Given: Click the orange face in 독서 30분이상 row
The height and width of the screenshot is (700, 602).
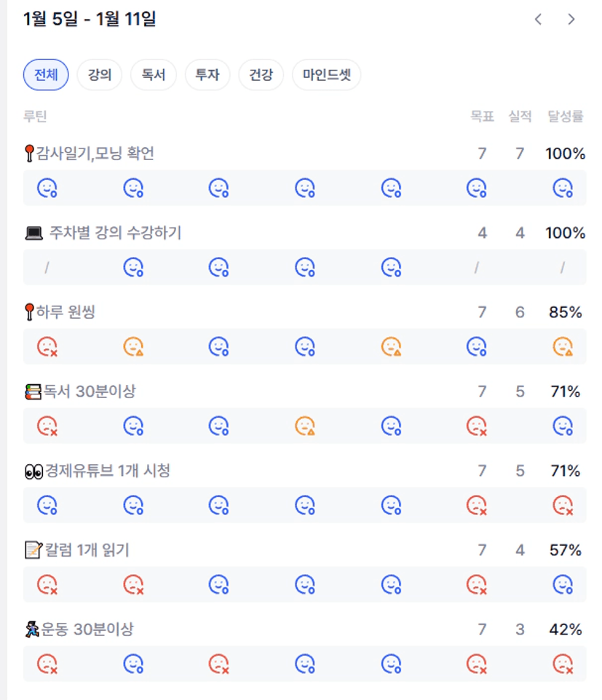Looking at the screenshot, I should pos(305,426).
